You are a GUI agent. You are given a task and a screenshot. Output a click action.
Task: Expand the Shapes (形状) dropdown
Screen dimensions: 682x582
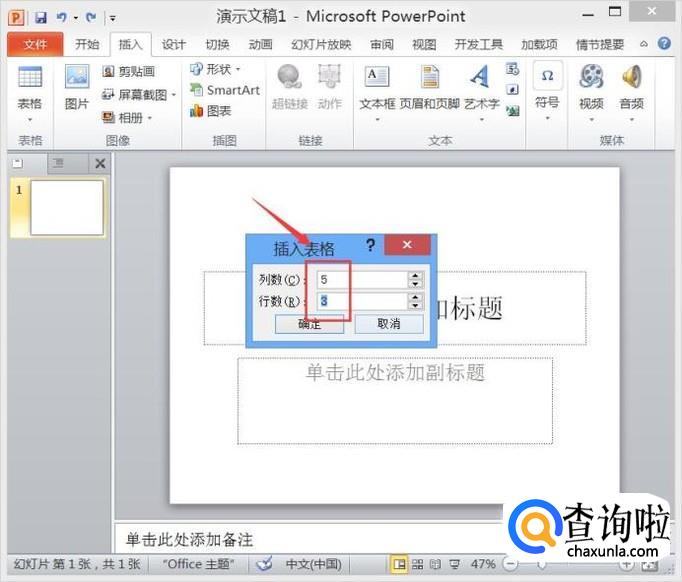pos(216,69)
